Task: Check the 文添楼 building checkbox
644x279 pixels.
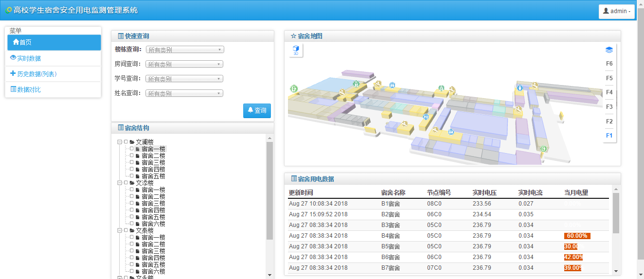Action: tap(126, 183)
